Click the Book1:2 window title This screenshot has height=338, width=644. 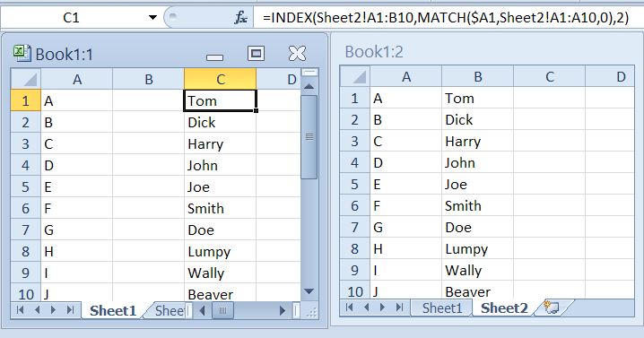point(374,52)
